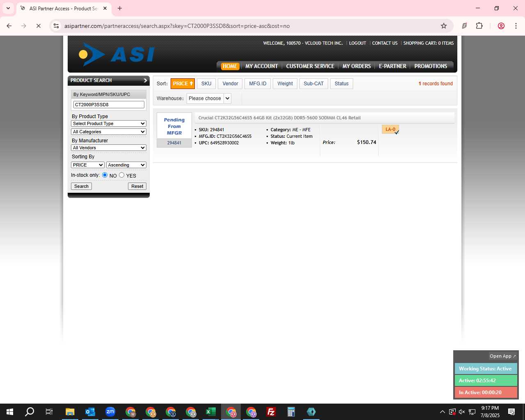
Task: Click the keyword search input field
Action: point(109,105)
